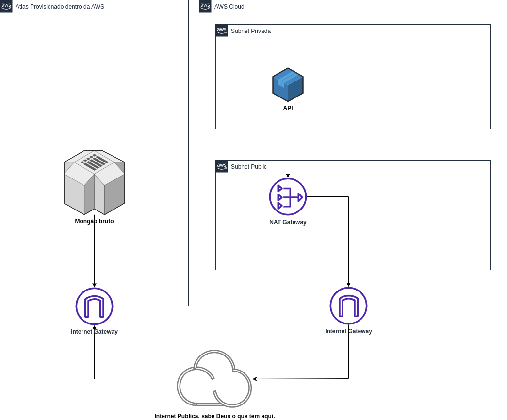Select the 'AWS Cloud' group title

pos(229,7)
